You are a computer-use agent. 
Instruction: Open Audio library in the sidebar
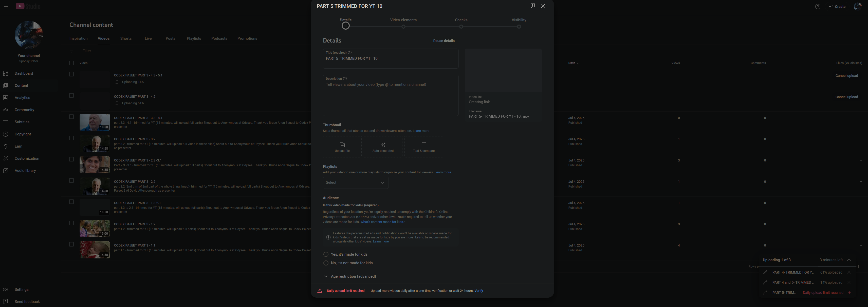(x=25, y=170)
